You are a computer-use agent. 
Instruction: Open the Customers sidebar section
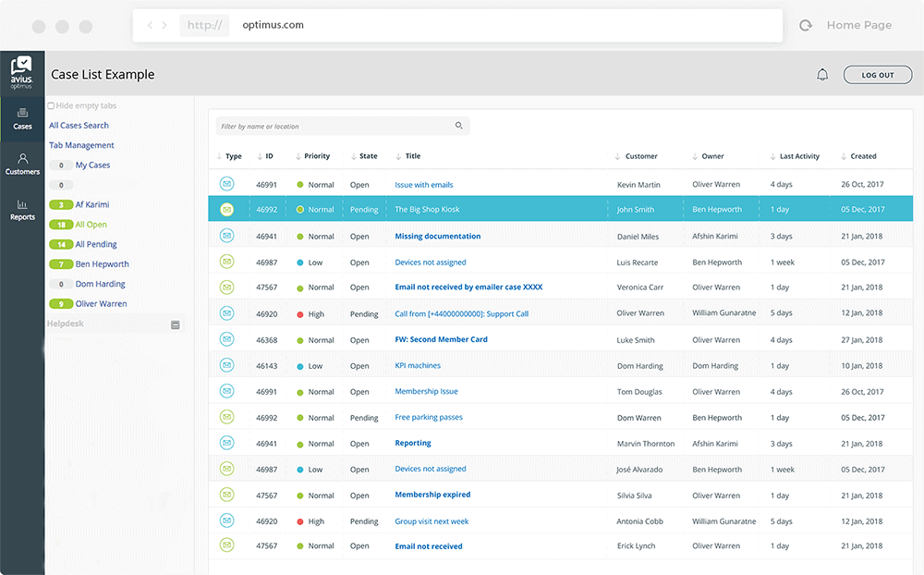(22, 164)
